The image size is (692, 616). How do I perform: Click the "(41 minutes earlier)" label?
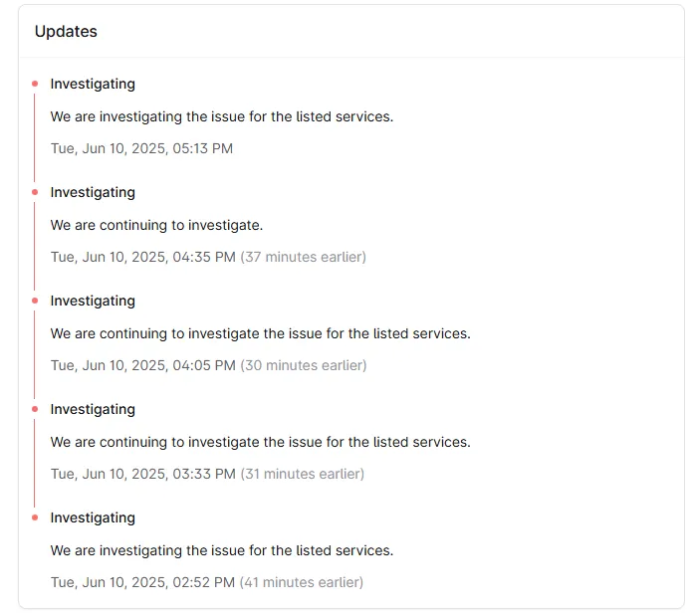click(x=302, y=582)
